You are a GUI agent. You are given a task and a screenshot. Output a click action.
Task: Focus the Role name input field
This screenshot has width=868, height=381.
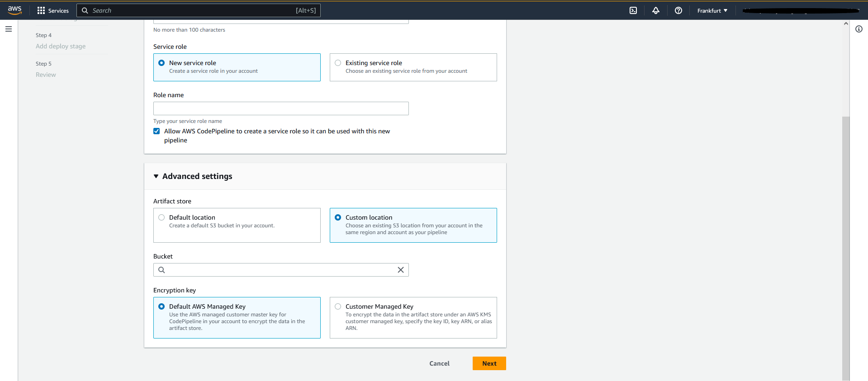281,108
